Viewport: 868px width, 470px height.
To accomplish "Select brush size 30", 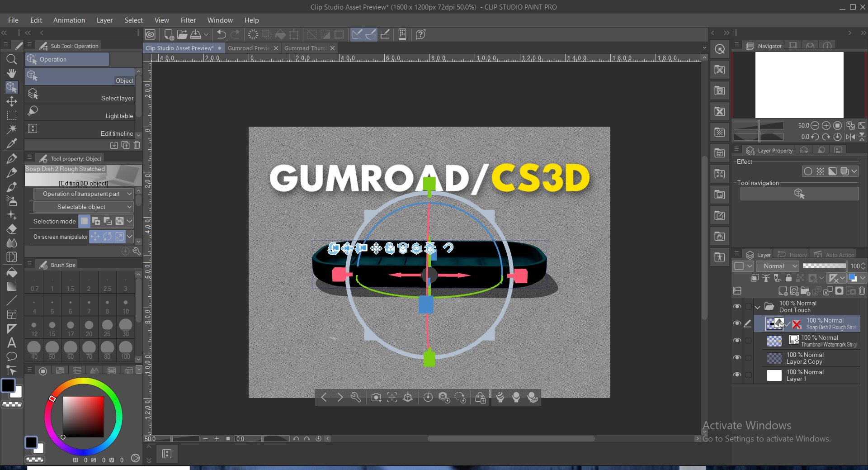I will [x=126, y=328].
